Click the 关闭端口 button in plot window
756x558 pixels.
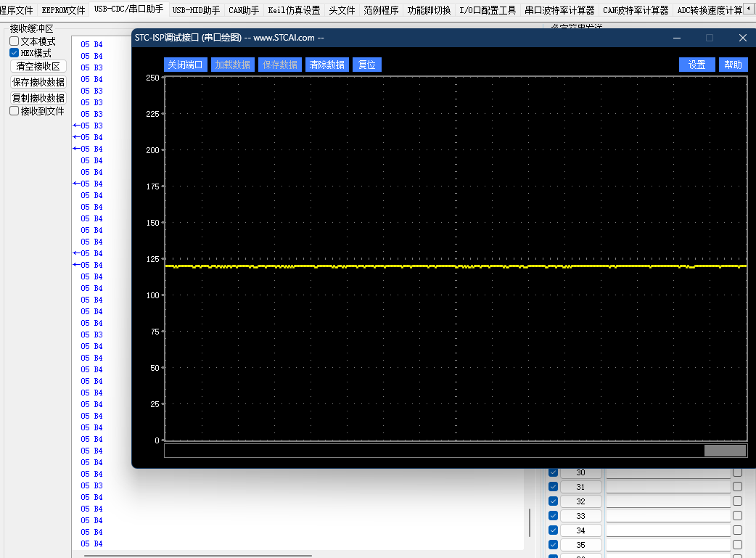point(185,65)
